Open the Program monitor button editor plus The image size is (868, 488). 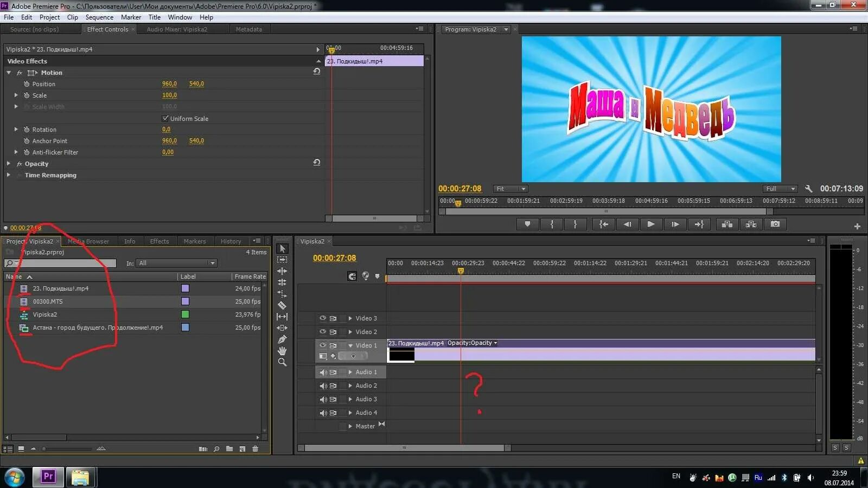(857, 226)
